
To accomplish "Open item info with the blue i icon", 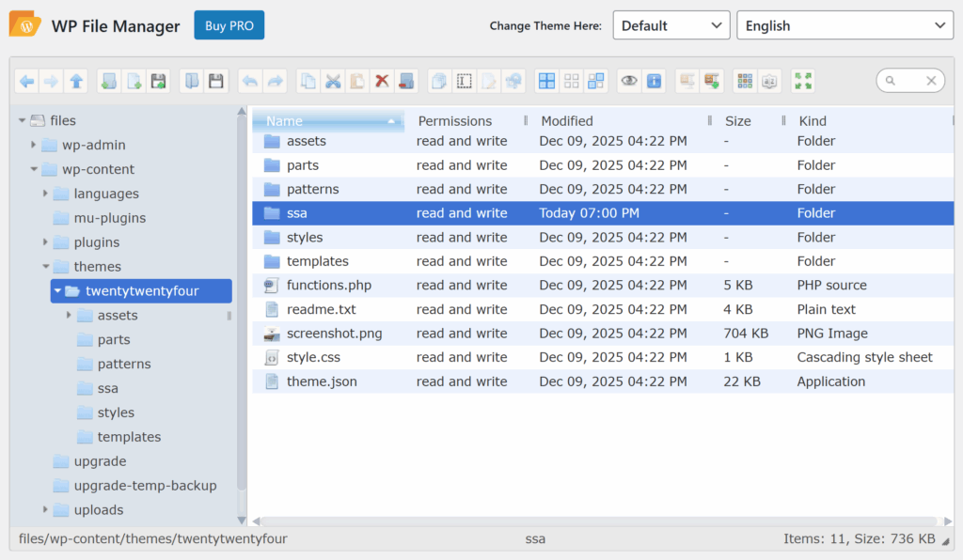I will pyautogui.click(x=654, y=81).
